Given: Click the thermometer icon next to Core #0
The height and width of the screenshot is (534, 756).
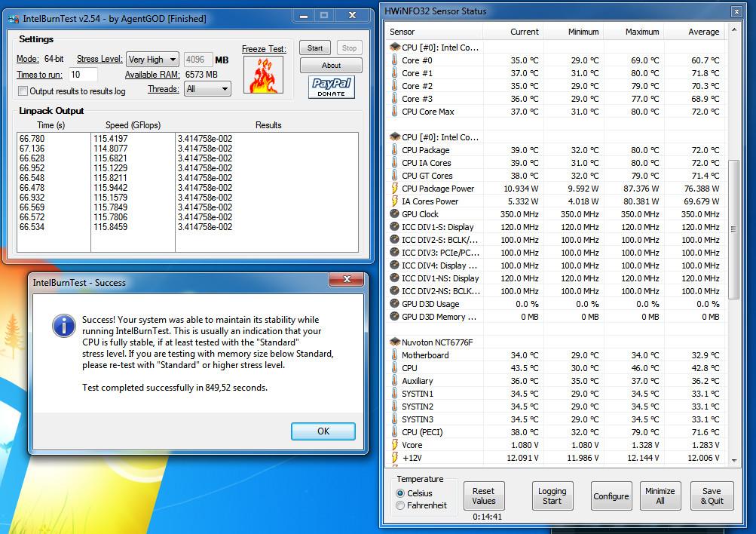Looking at the screenshot, I should point(394,60).
